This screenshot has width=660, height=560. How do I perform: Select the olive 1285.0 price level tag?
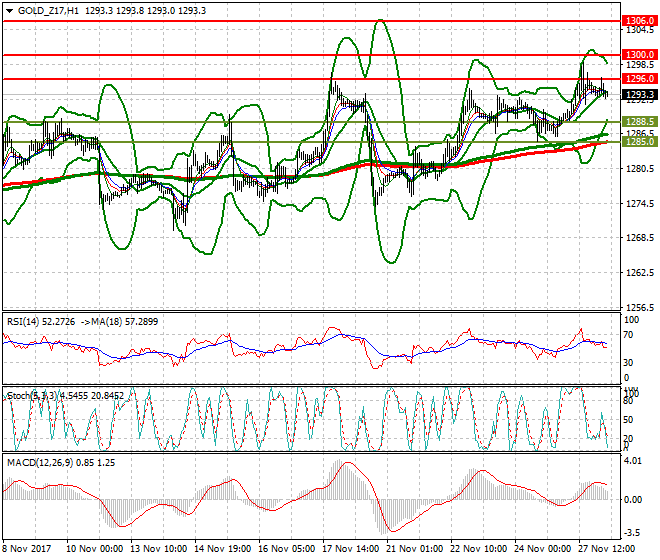[x=638, y=142]
